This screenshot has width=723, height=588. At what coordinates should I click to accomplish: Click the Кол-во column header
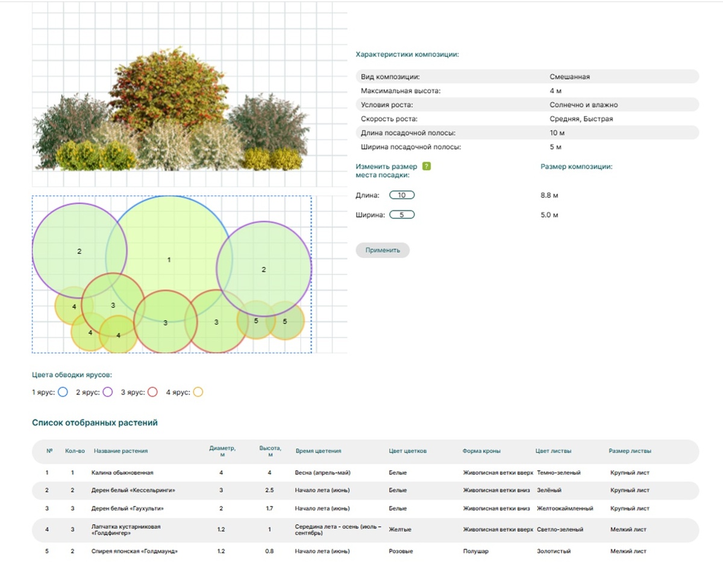[75, 451]
